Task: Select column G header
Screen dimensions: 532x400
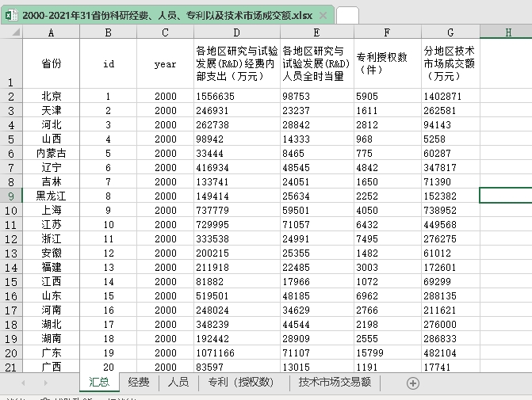Action: pos(450,32)
